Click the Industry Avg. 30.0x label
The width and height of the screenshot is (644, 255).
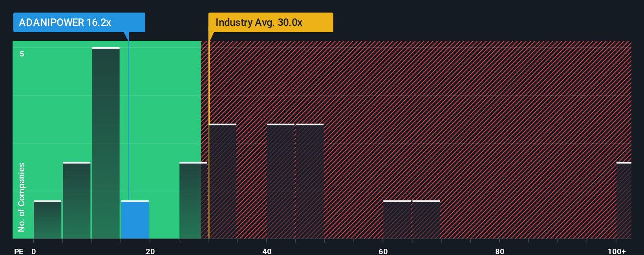click(x=271, y=22)
